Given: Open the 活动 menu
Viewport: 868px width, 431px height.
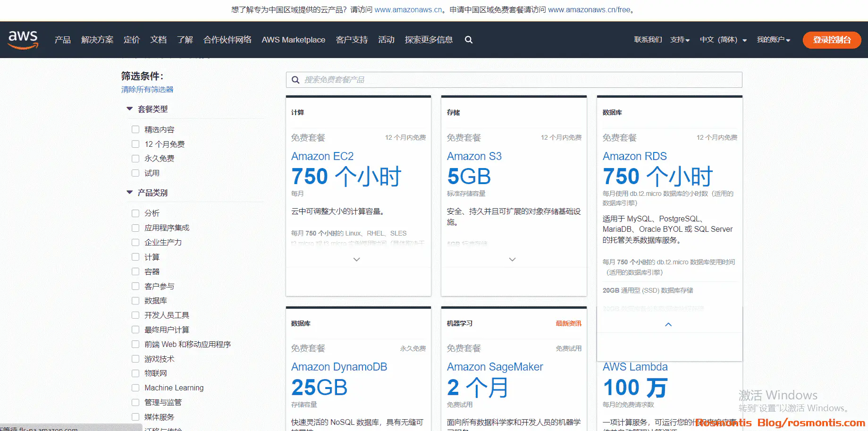Looking at the screenshot, I should point(386,40).
